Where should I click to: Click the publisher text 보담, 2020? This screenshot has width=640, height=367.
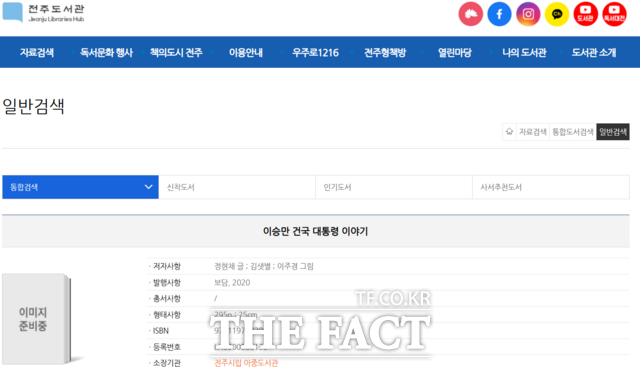pyautogui.click(x=232, y=282)
